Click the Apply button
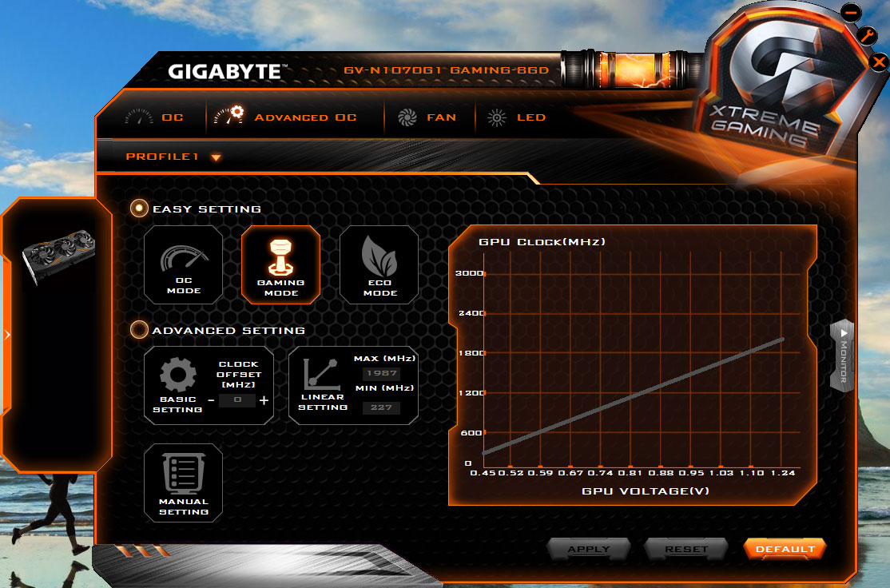The height and width of the screenshot is (588, 890). (x=589, y=549)
